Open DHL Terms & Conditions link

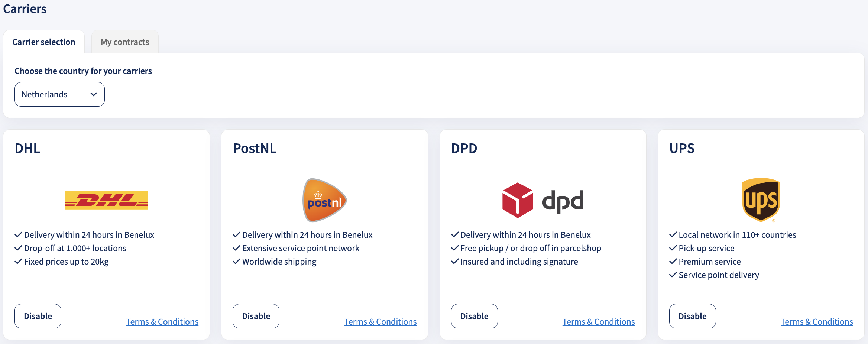162,322
